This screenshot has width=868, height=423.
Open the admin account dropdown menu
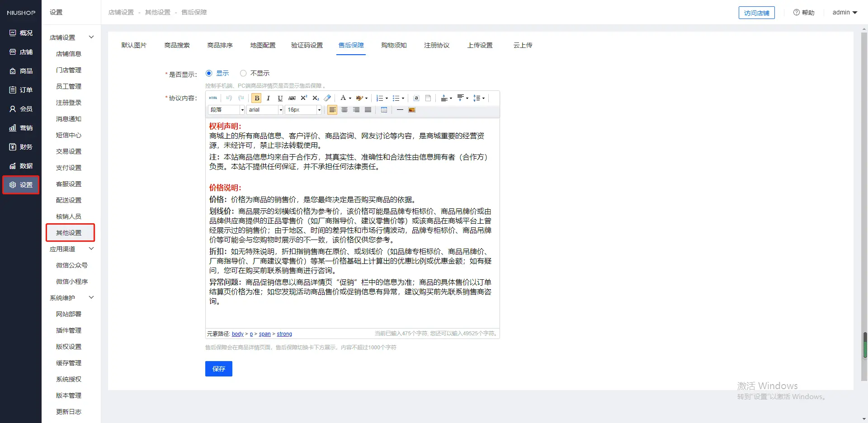click(x=844, y=13)
